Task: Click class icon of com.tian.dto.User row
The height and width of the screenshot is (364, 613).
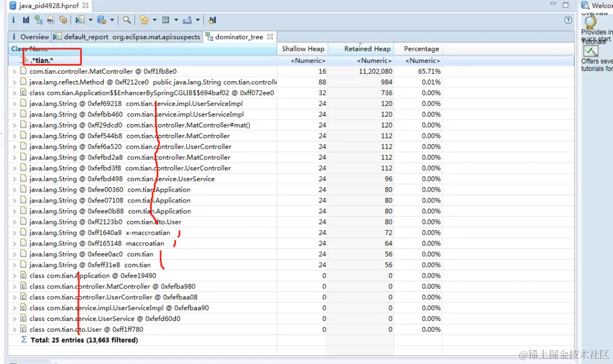Action: click(23, 329)
